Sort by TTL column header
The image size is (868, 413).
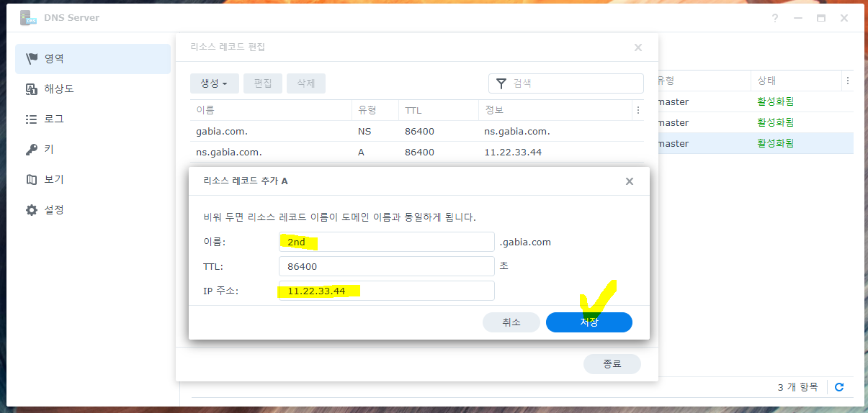point(438,110)
